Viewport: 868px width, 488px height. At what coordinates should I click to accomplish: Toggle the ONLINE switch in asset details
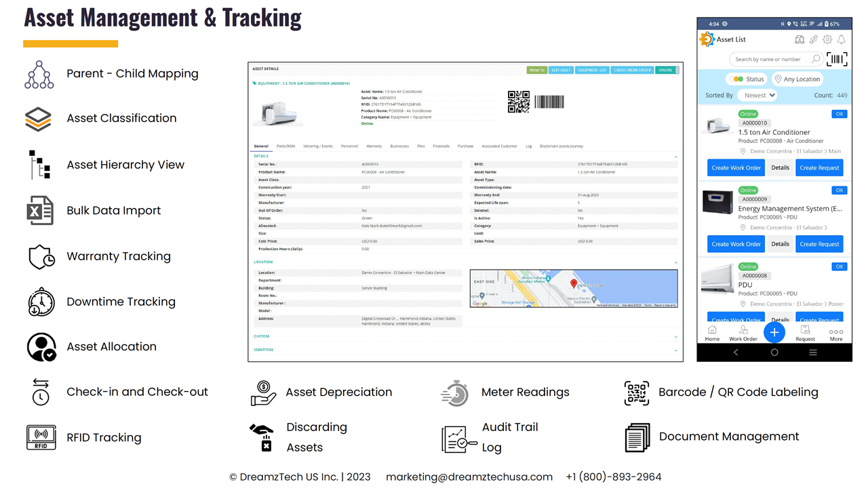(667, 70)
